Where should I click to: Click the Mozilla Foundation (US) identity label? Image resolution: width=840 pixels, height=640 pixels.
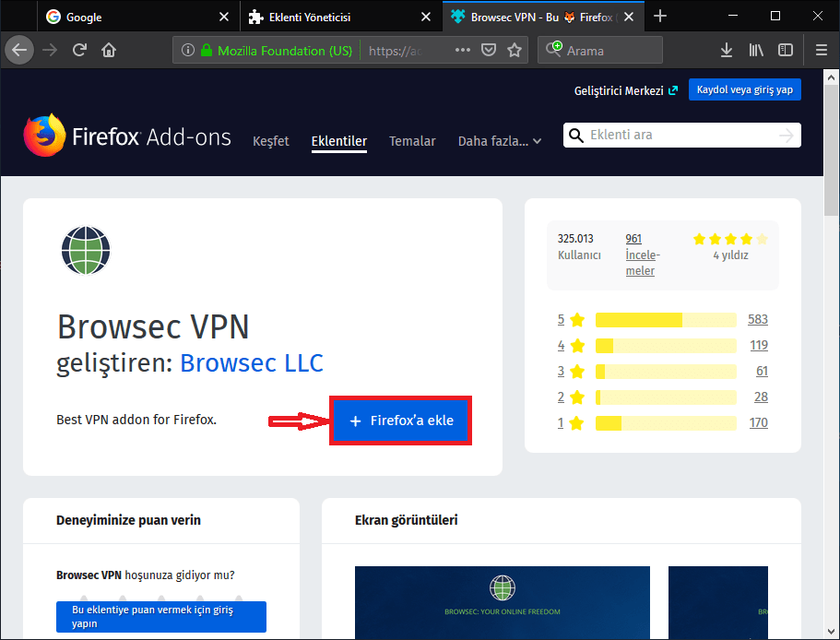tap(285, 51)
